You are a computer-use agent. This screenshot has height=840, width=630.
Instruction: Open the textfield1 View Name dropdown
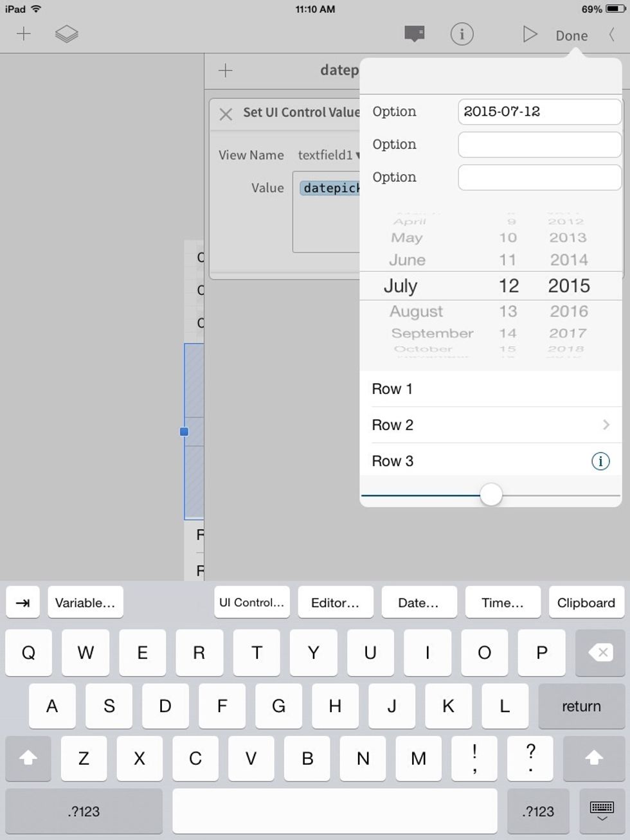point(328,155)
